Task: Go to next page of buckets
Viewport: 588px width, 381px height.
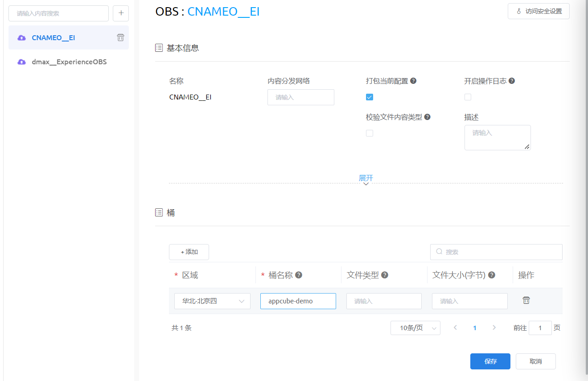Action: (494, 327)
